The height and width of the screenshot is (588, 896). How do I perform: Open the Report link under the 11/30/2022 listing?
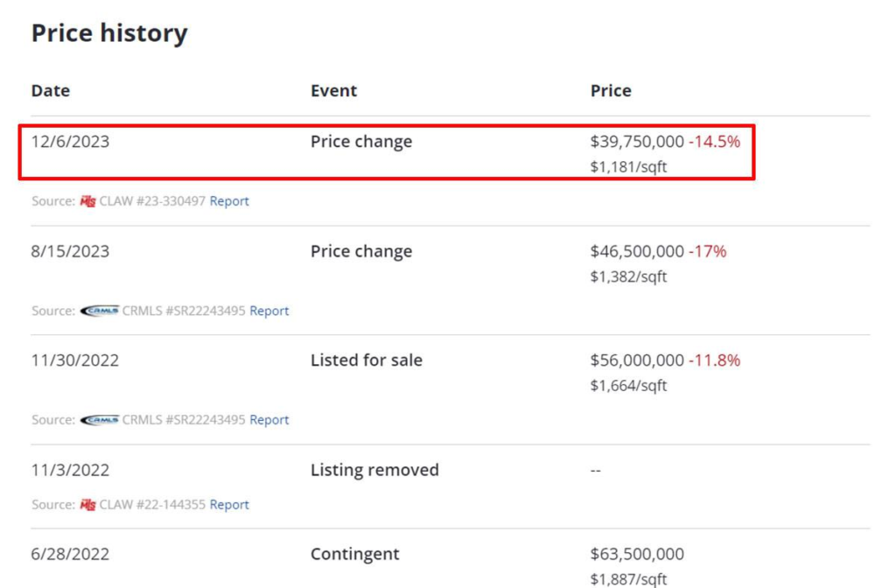pyautogui.click(x=269, y=420)
